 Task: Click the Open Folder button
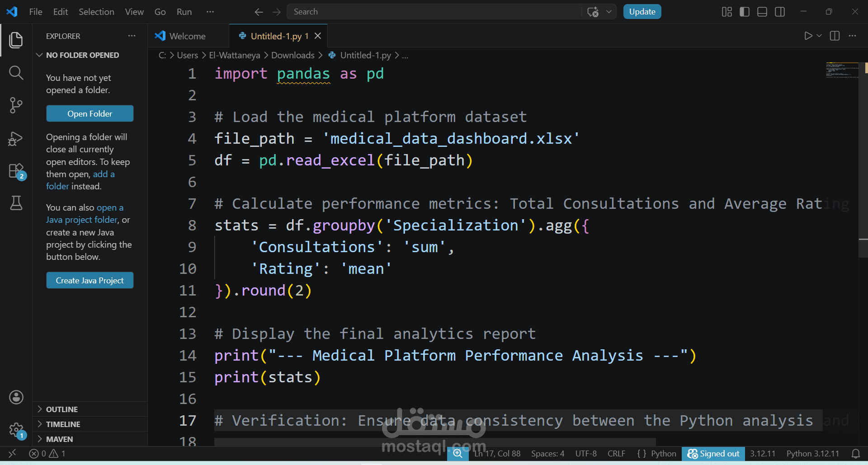tap(90, 113)
